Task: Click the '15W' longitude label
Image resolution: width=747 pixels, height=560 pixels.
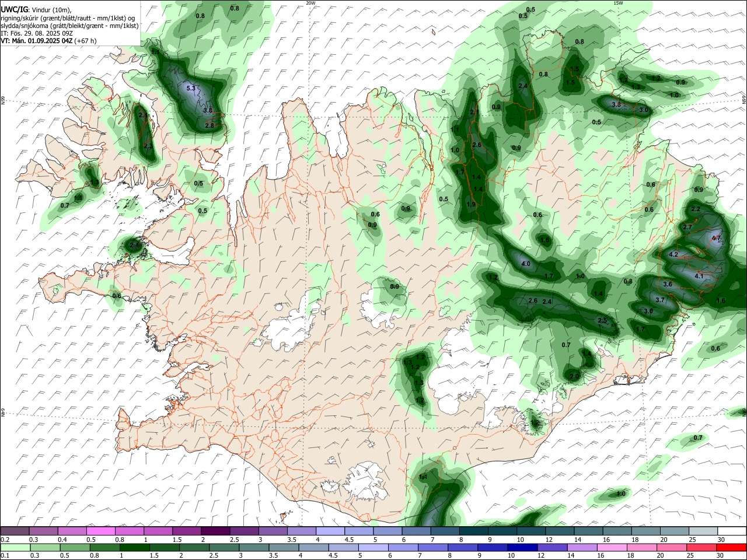Action: (618, 3)
